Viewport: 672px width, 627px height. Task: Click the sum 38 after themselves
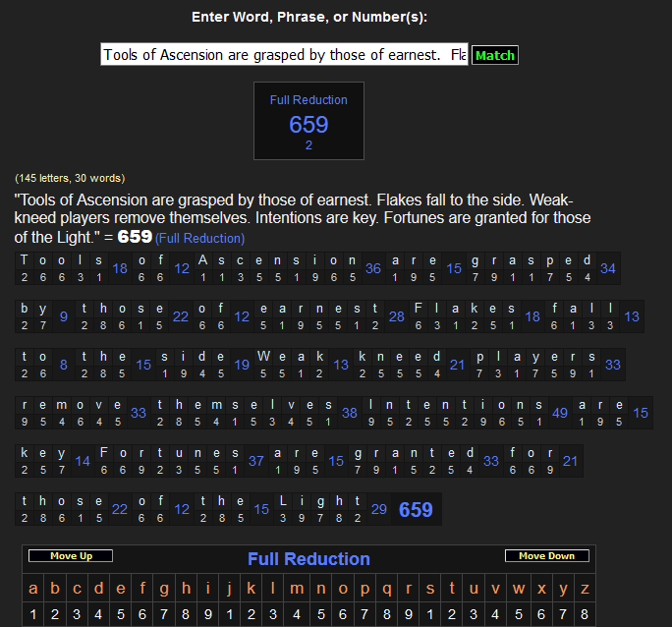click(x=349, y=413)
